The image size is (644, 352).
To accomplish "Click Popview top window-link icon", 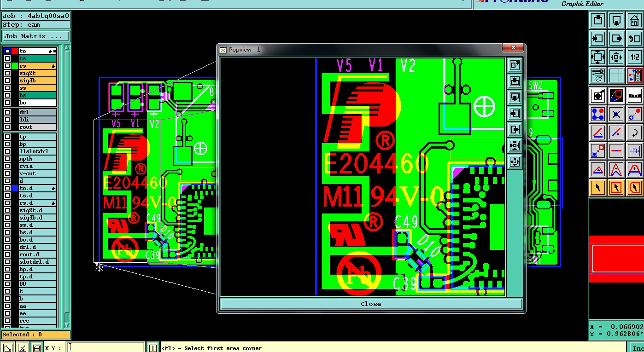I will pos(515,65).
